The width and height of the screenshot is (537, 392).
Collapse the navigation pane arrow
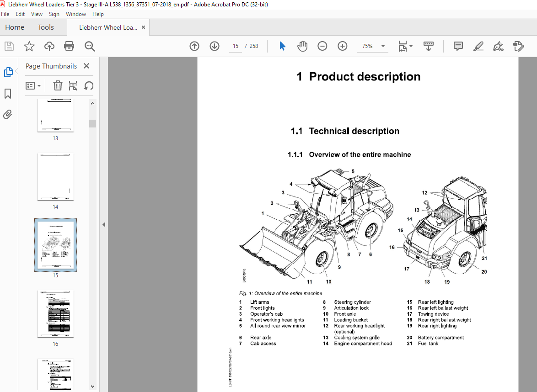point(104,225)
